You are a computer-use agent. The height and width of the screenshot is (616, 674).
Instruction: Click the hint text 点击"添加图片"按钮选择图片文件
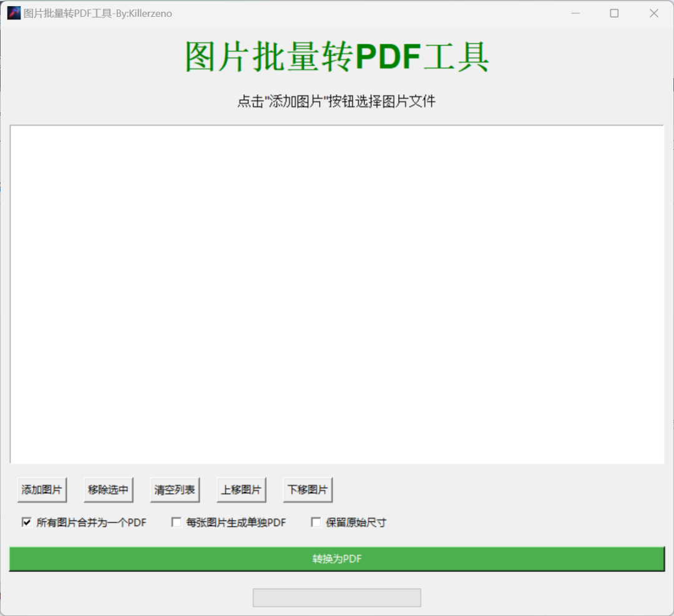coord(336,102)
